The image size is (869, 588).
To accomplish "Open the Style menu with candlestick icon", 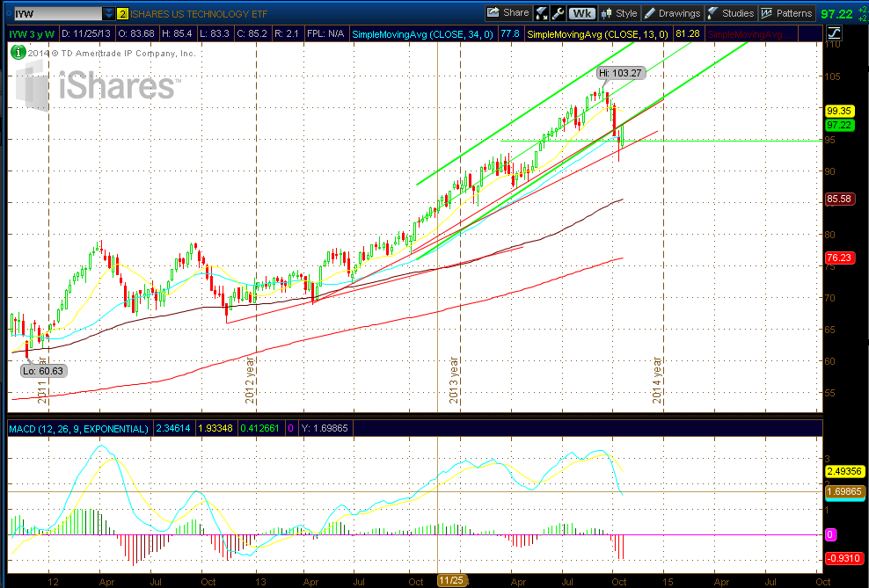I will click(x=619, y=13).
